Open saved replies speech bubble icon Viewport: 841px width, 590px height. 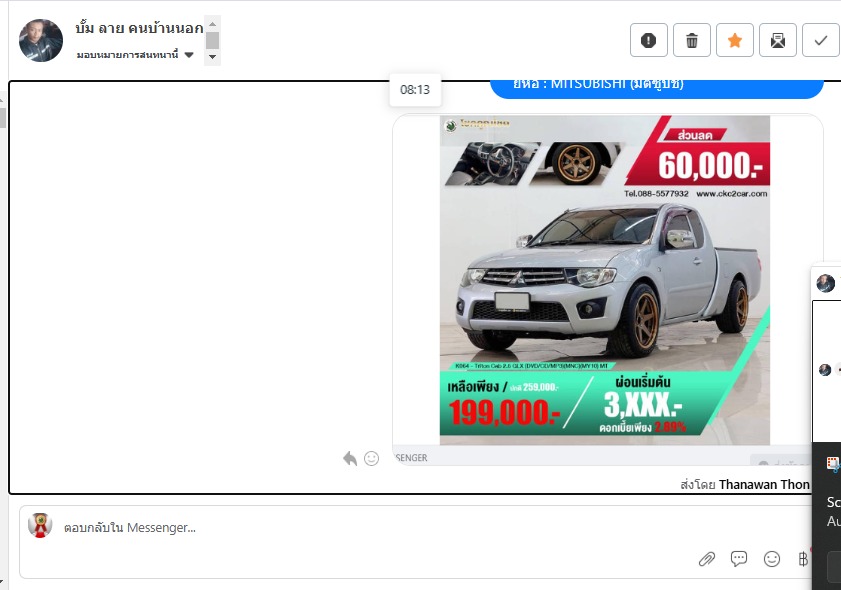[x=739, y=559]
